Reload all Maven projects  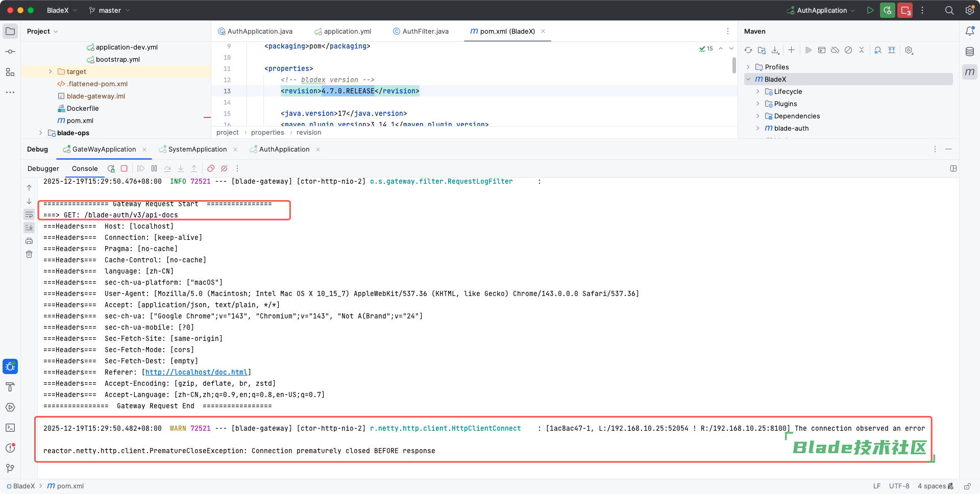(748, 50)
